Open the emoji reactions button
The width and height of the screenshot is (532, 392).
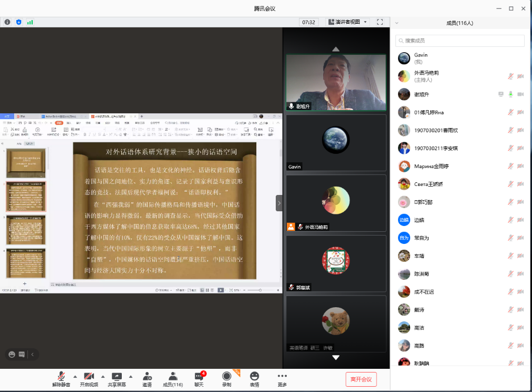click(x=255, y=379)
